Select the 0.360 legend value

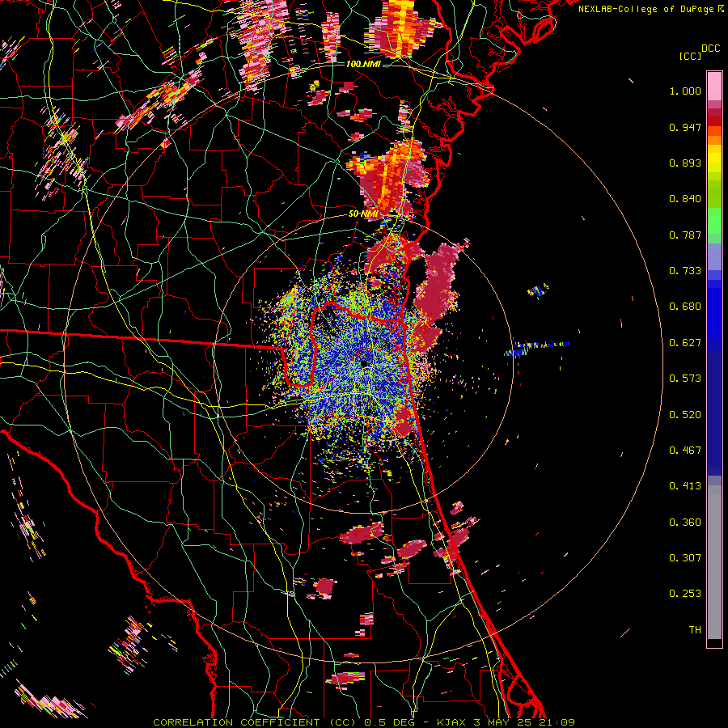tap(685, 523)
